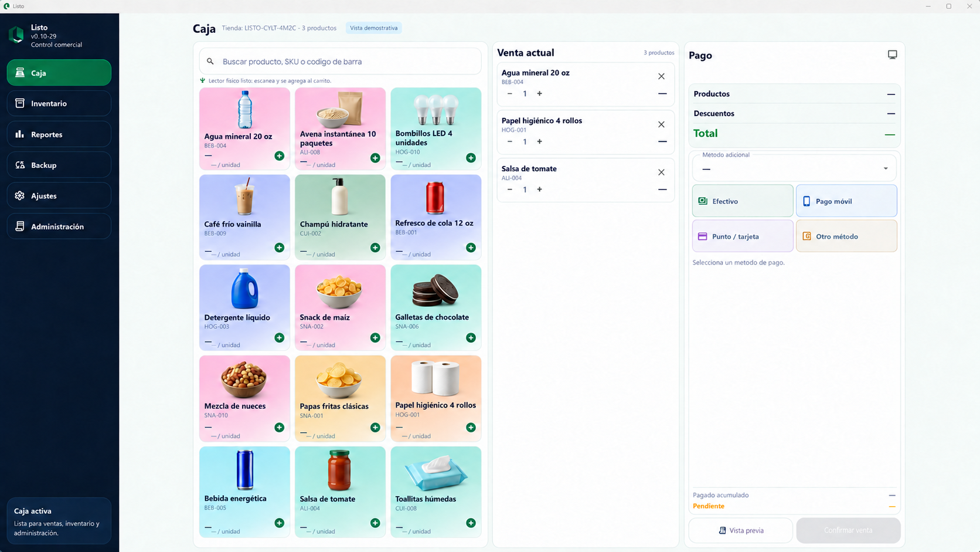980x552 pixels.
Task: Decrease Papel higiénico quantity in cart
Action: [509, 141]
